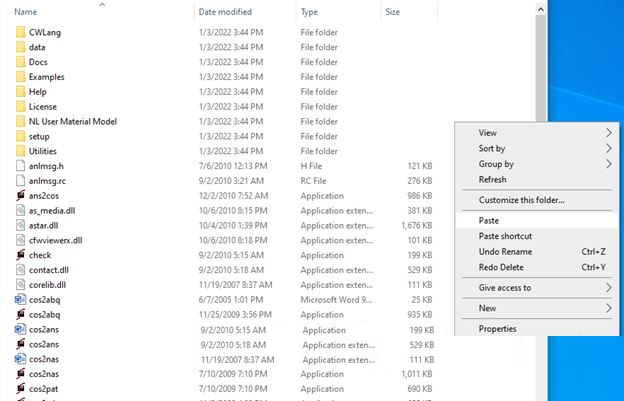Open the View submenu
Image resolution: width=624 pixels, height=401 pixels.
click(536, 133)
